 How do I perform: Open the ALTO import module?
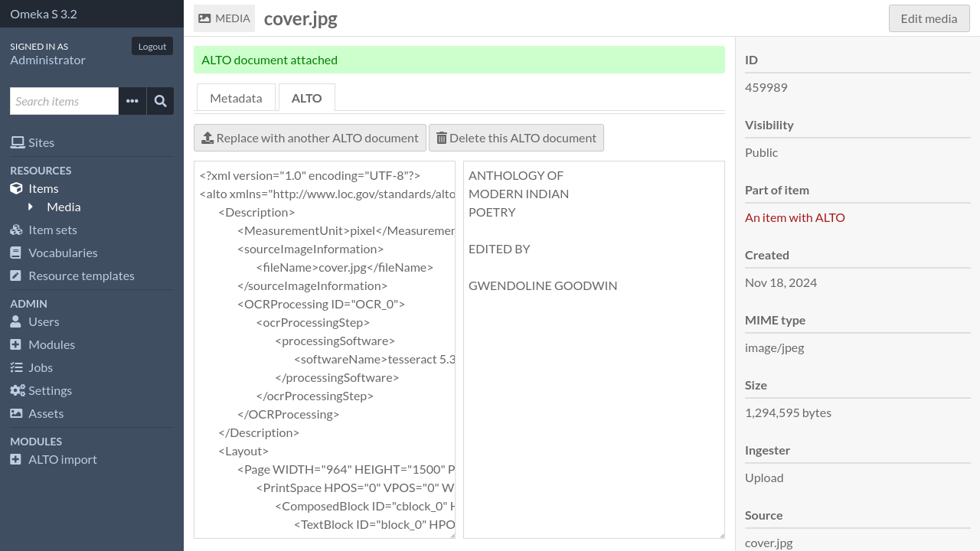(64, 459)
